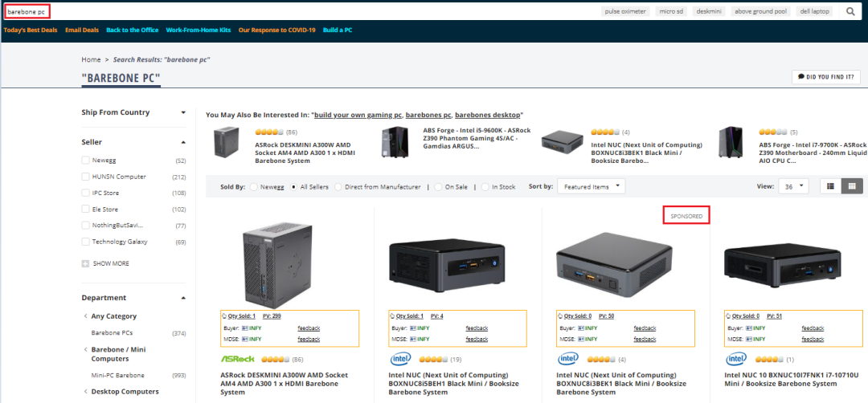Screen dimensions: 868x403
Task: Switch to grid view icon
Action: pos(852,186)
